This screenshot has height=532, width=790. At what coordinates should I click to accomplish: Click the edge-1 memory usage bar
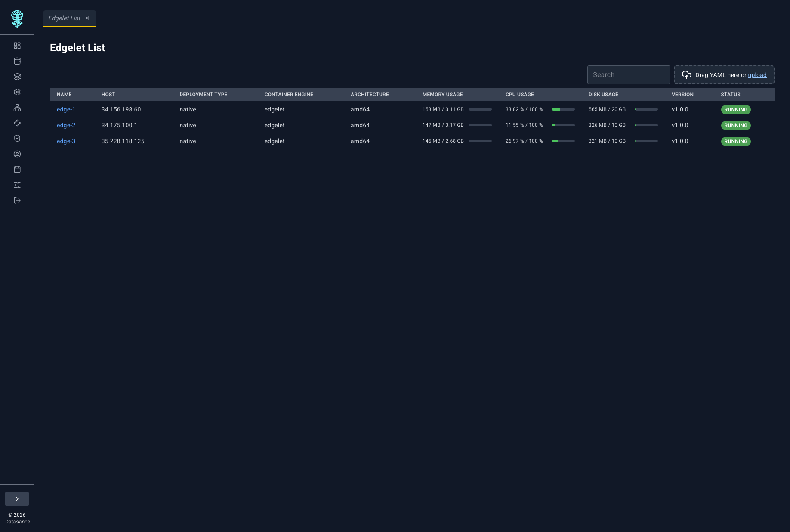480,109
